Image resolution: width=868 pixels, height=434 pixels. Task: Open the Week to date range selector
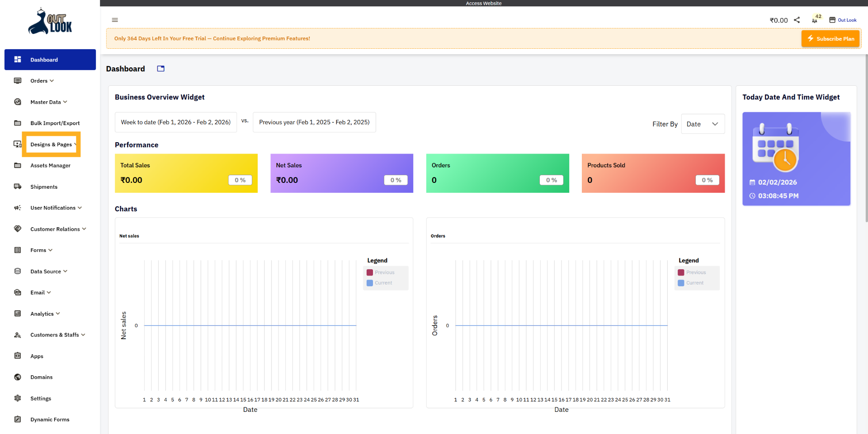click(175, 122)
